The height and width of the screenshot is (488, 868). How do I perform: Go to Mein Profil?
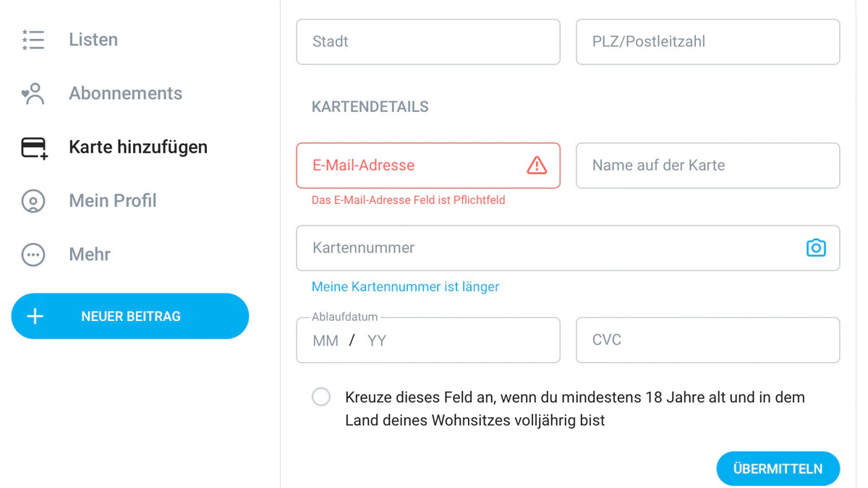pos(112,200)
